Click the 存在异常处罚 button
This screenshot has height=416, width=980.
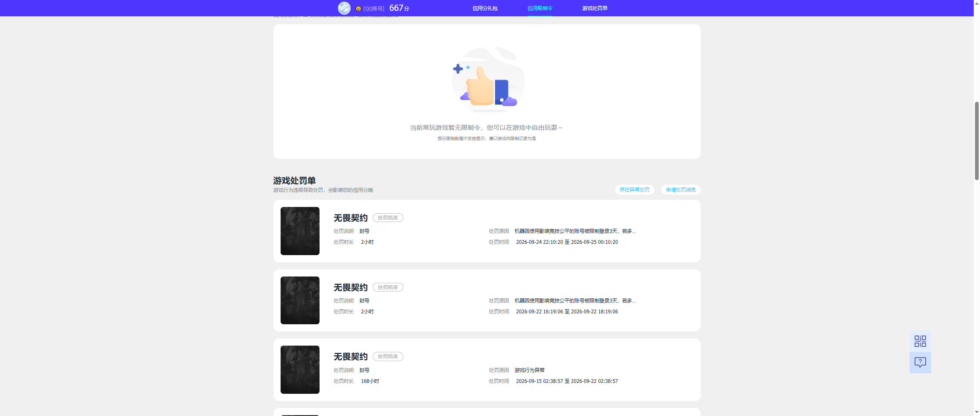(x=634, y=190)
